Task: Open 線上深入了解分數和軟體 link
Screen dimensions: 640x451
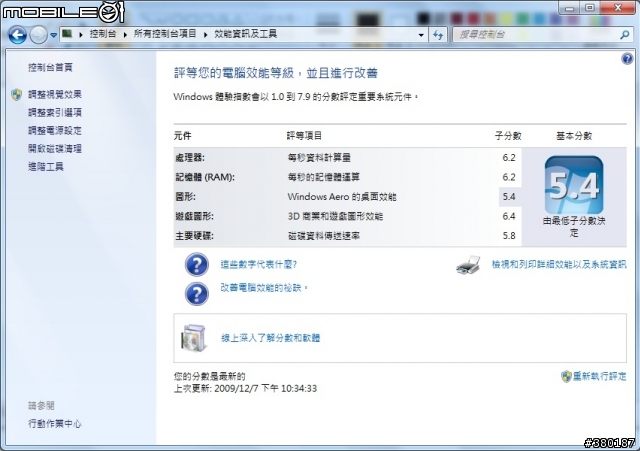Action: click(x=271, y=338)
